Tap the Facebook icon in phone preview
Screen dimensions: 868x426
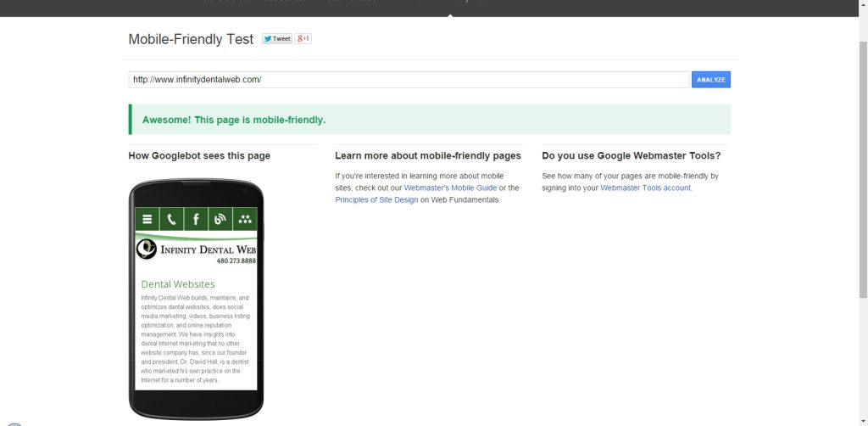196,220
